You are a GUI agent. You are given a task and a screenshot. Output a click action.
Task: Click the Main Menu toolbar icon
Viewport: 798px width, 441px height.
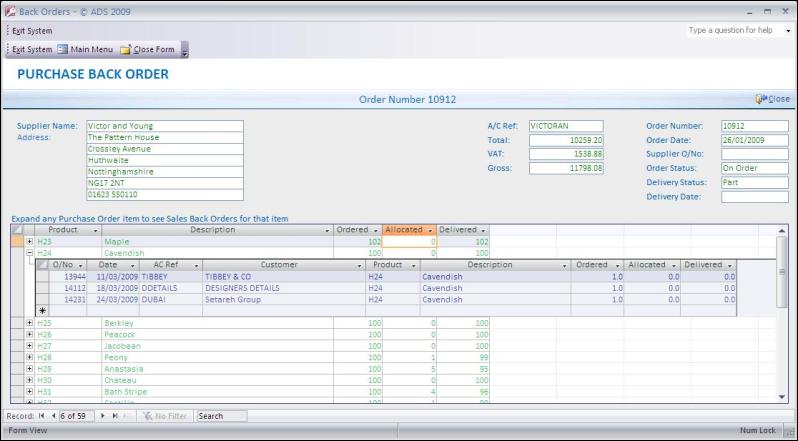coord(62,49)
